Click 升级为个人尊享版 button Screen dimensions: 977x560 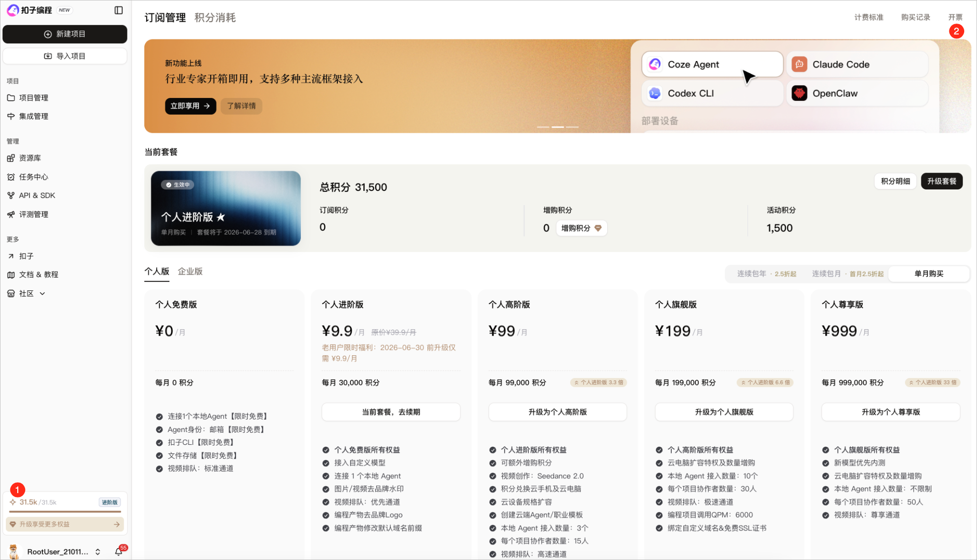(x=891, y=412)
